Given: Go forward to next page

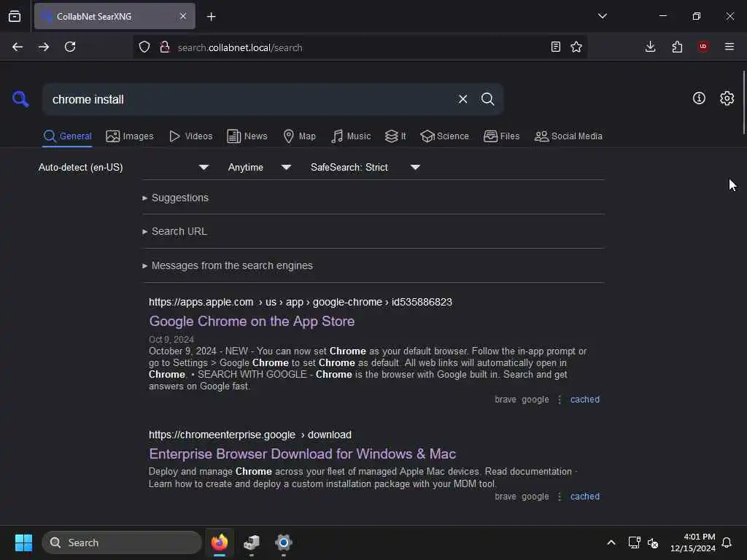Looking at the screenshot, I should click(44, 47).
